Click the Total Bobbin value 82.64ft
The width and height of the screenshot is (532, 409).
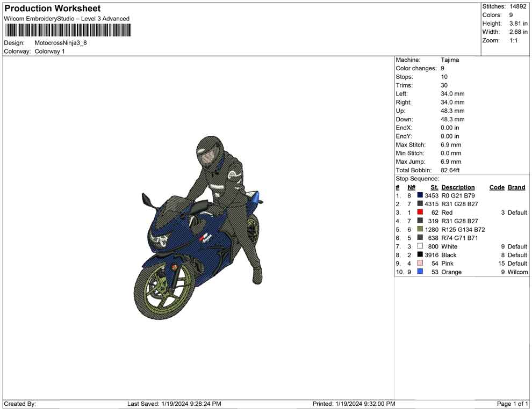(x=450, y=170)
